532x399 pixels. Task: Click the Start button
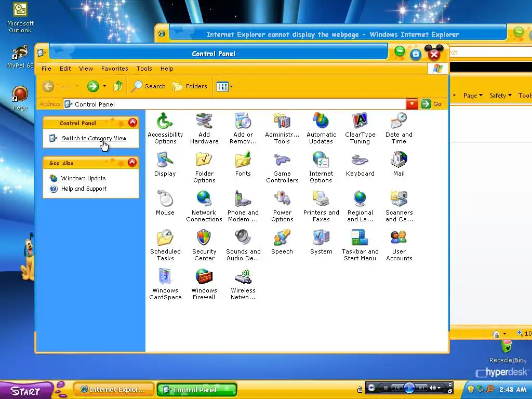pos(26,391)
